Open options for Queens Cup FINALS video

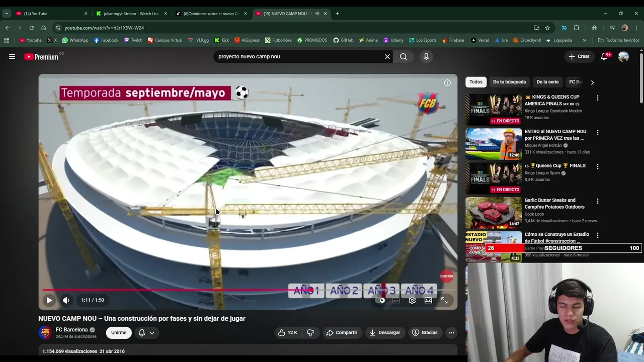(x=598, y=166)
